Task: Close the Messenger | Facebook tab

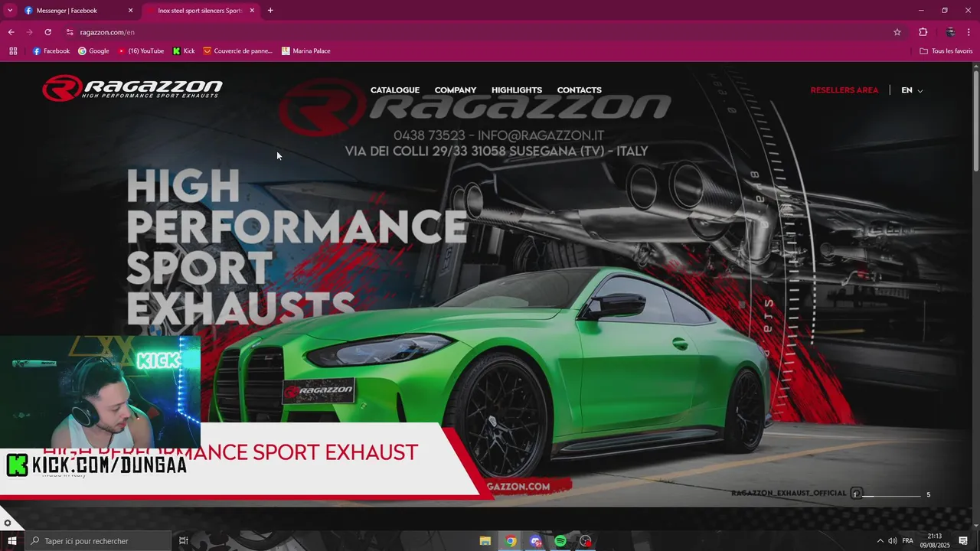Action: (130, 11)
